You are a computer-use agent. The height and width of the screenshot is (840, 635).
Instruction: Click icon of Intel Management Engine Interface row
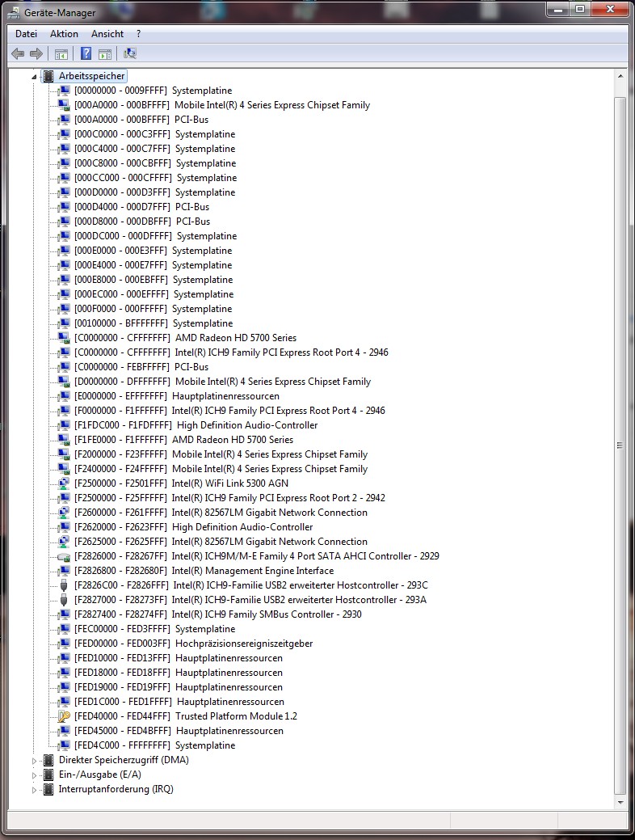coord(64,571)
